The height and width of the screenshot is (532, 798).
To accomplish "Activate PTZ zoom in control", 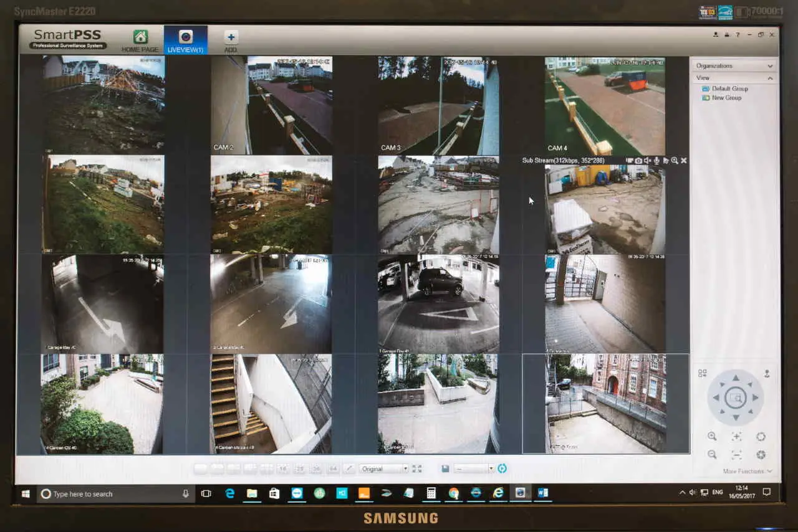I will pos(712,436).
